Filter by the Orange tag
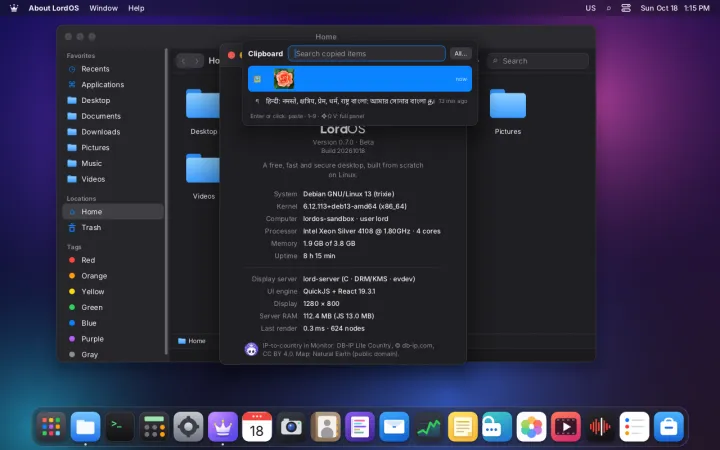 point(112,276)
